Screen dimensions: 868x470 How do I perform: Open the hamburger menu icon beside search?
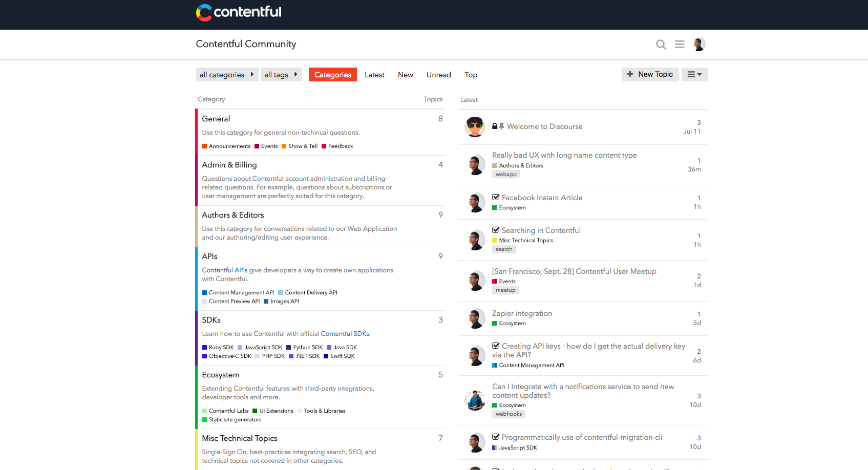tap(680, 45)
